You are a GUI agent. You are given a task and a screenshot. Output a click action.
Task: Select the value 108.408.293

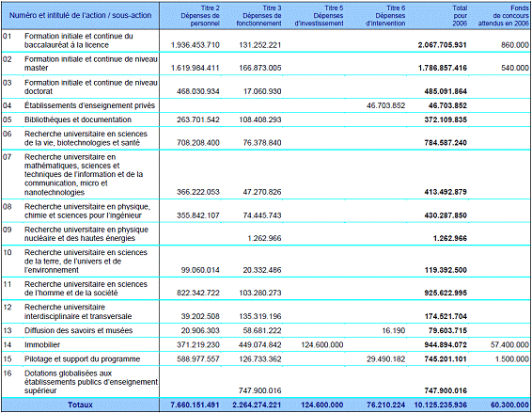coord(260,119)
